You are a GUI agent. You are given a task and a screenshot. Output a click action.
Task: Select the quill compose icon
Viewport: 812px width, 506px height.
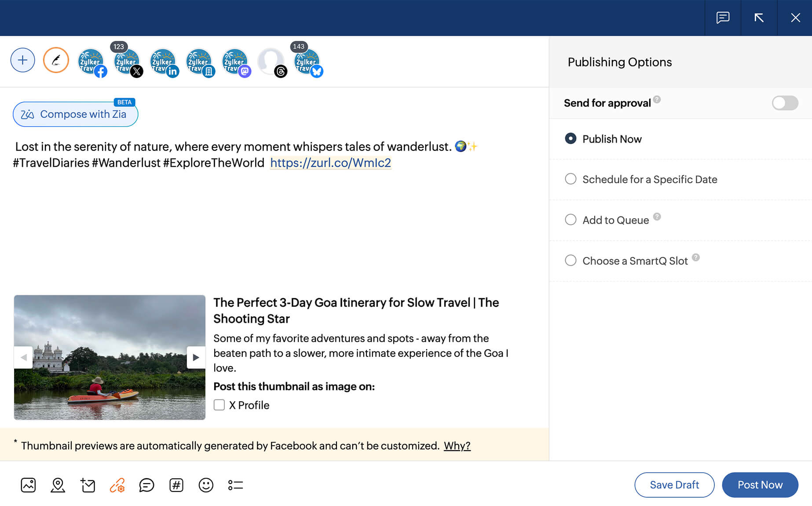point(56,60)
